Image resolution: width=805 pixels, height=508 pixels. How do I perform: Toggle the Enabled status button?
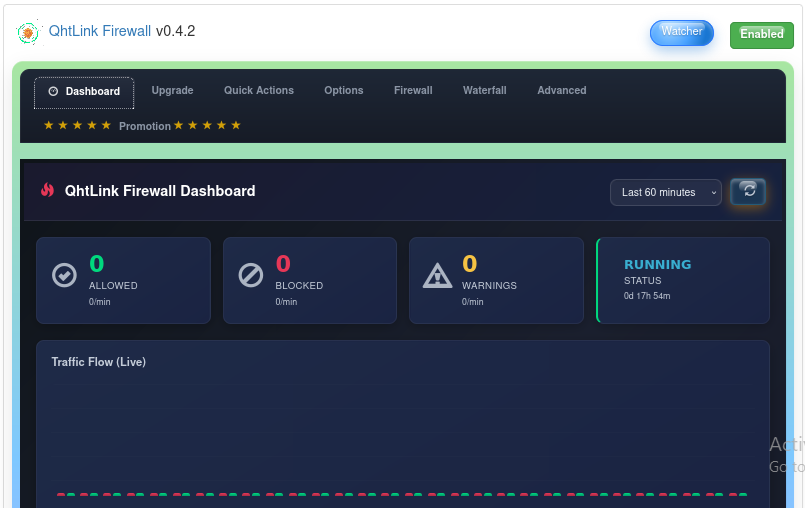coord(762,35)
